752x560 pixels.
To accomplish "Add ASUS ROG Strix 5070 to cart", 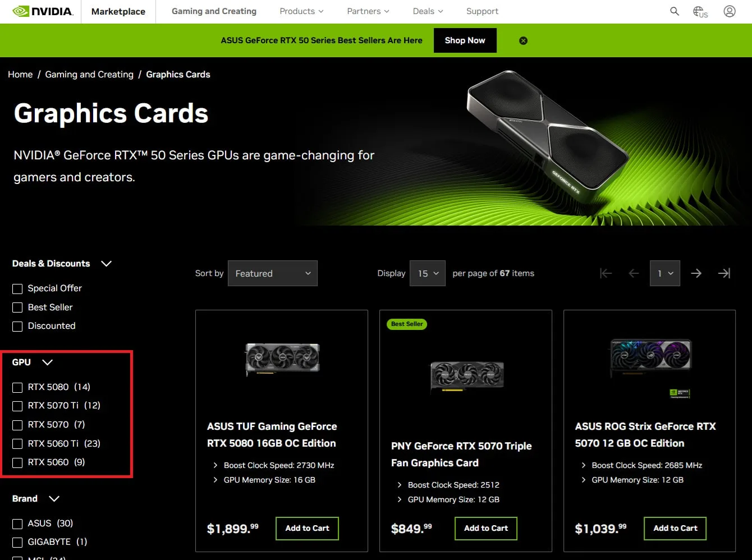I will 675,529.
